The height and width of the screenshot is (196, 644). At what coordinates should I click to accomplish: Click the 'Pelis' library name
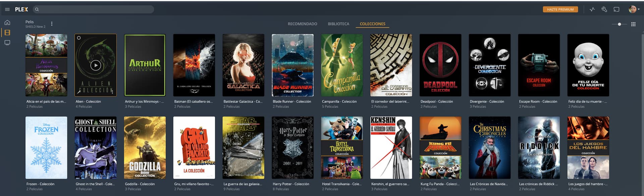[30, 22]
